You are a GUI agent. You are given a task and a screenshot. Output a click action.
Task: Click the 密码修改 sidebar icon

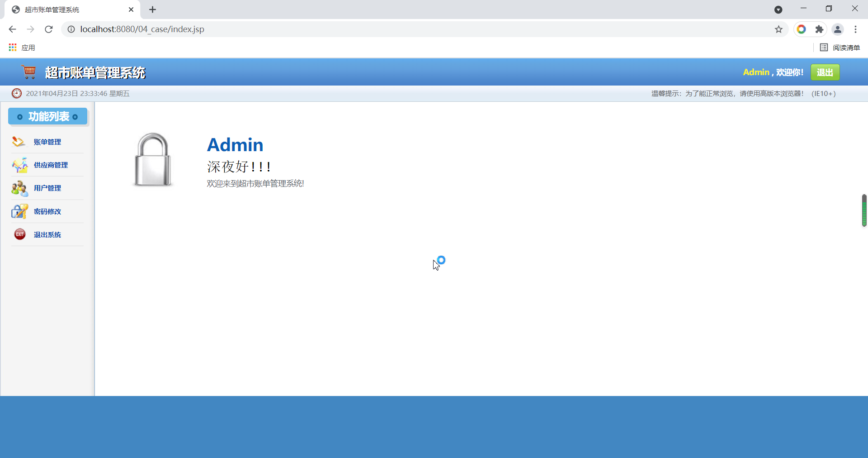point(19,211)
